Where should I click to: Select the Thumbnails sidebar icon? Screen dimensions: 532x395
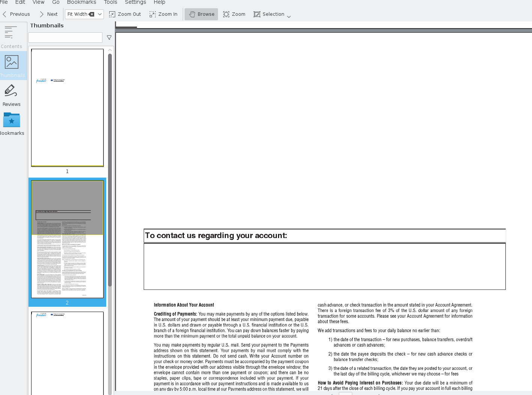click(12, 65)
